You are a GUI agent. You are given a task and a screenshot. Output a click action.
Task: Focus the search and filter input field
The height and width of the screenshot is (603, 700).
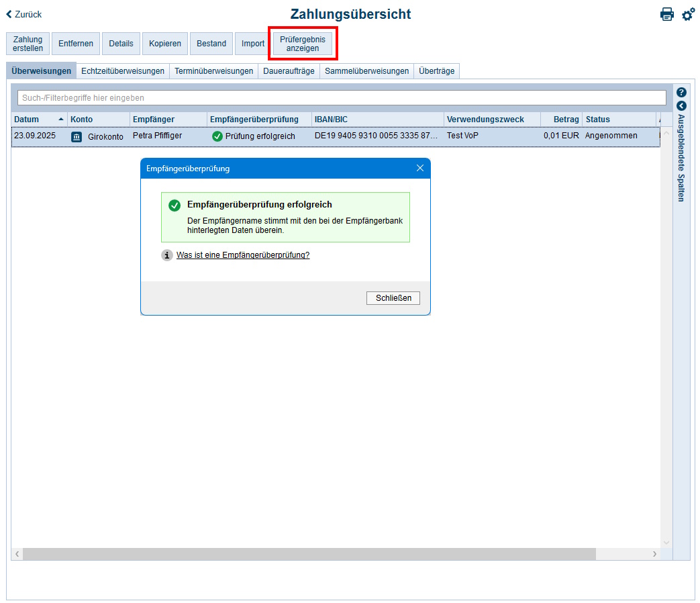(341, 98)
